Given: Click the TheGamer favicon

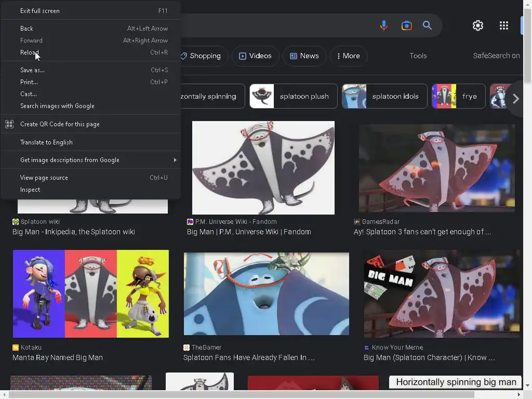Looking at the screenshot, I should coord(187,348).
